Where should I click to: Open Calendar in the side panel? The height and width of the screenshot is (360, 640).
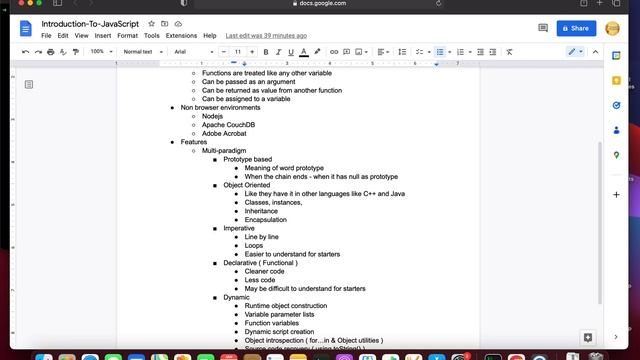616,56
